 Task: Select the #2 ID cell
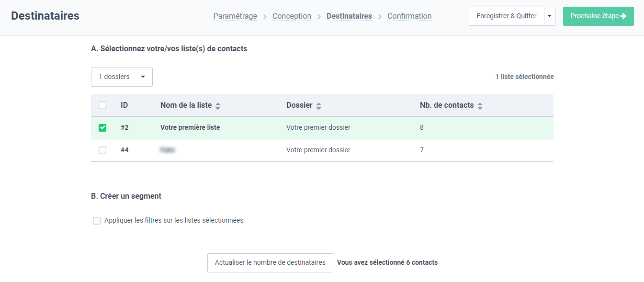point(124,128)
